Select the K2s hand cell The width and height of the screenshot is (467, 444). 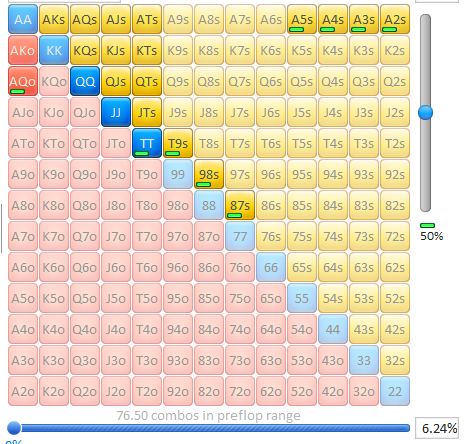[x=395, y=50]
